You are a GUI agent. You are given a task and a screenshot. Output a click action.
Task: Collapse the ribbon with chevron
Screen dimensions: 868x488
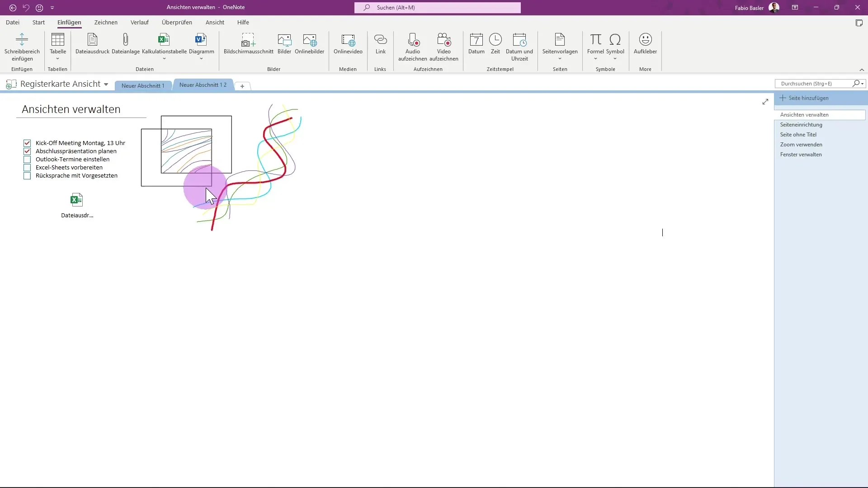coord(862,70)
